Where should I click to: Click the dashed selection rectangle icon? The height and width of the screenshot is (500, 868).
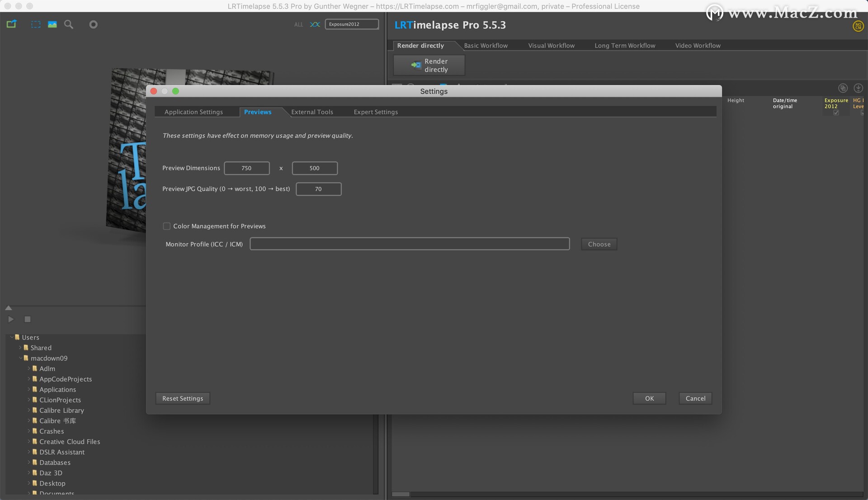[x=36, y=24]
